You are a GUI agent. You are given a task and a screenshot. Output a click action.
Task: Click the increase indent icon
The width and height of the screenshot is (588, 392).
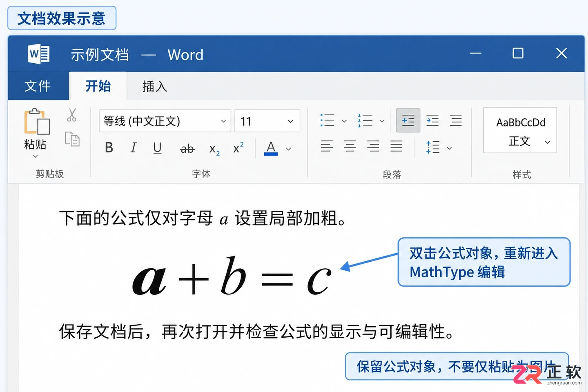(432, 120)
